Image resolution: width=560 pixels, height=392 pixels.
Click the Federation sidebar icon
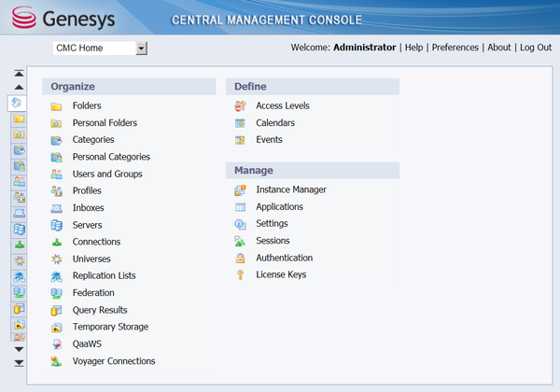click(19, 293)
